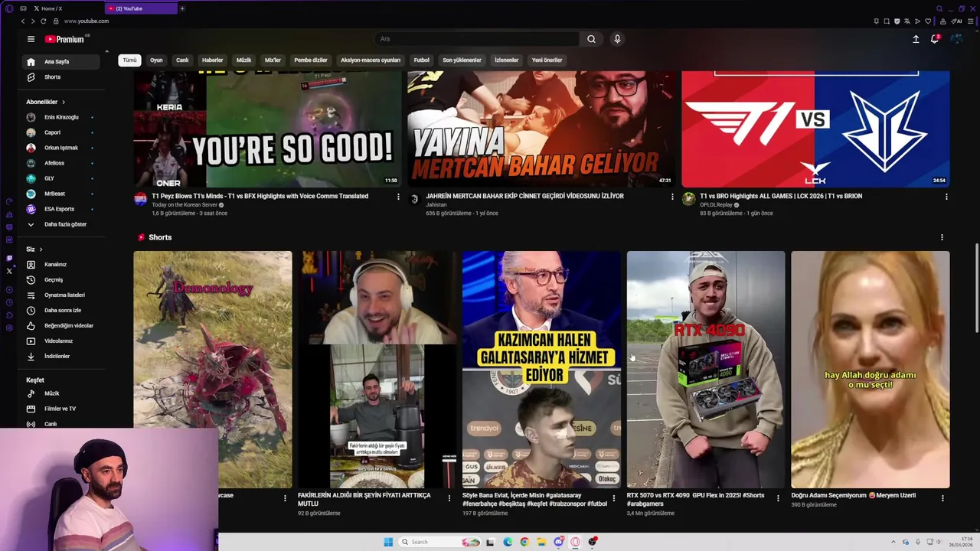Open options for Doğru Adamı Seçemiyorum short
This screenshot has width=980, height=551.
coord(942,498)
